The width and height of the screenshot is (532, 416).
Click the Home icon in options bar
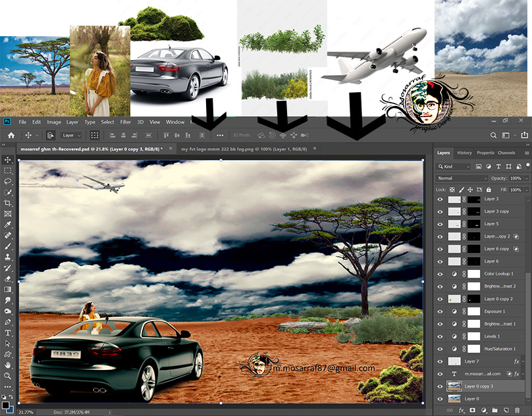click(10, 135)
